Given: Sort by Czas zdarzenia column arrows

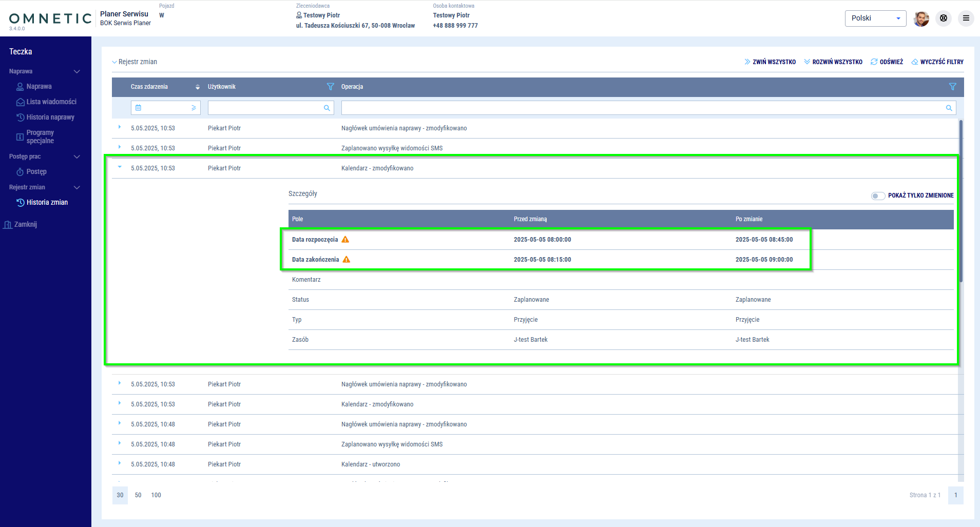Looking at the screenshot, I should [x=198, y=87].
